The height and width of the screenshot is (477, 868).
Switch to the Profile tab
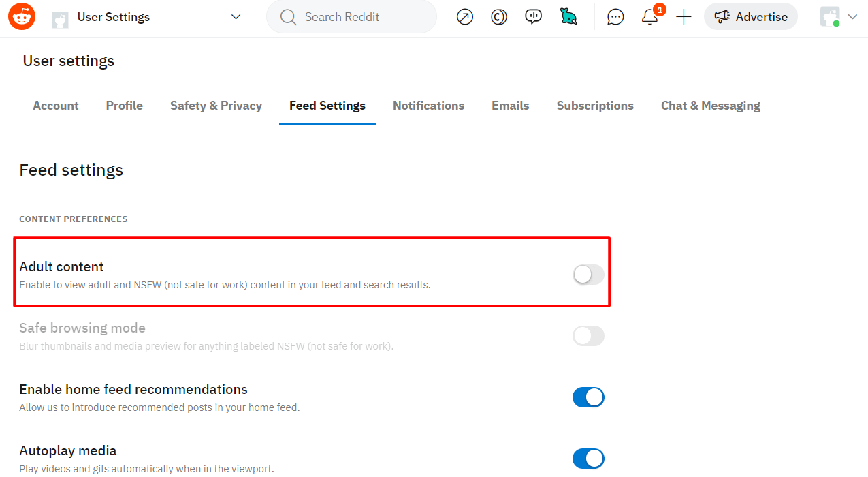tap(125, 106)
